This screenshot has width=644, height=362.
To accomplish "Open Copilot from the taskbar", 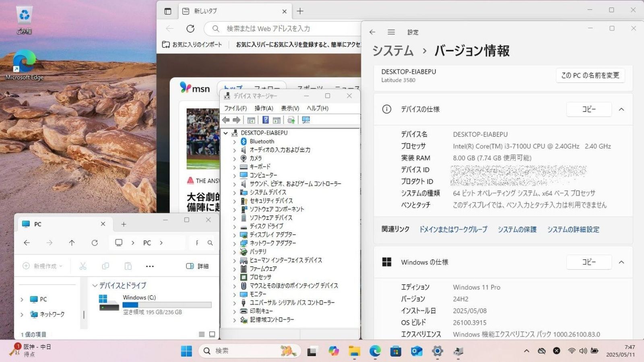I will coord(333,351).
